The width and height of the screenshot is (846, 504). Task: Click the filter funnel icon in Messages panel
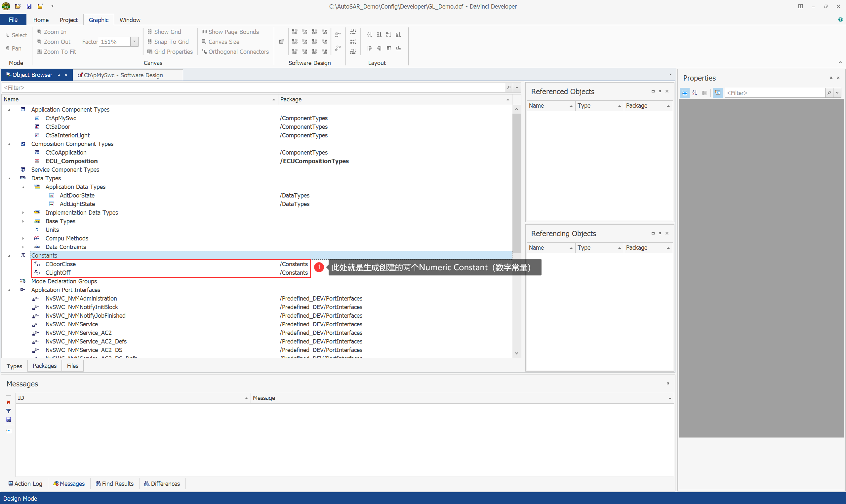pos(9,411)
